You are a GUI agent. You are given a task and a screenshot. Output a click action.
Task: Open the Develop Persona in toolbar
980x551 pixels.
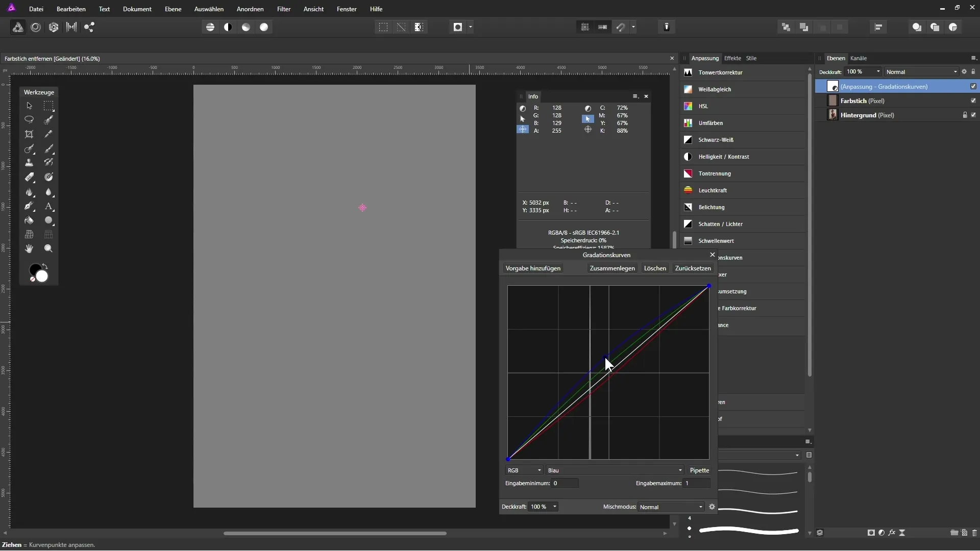pyautogui.click(x=54, y=28)
